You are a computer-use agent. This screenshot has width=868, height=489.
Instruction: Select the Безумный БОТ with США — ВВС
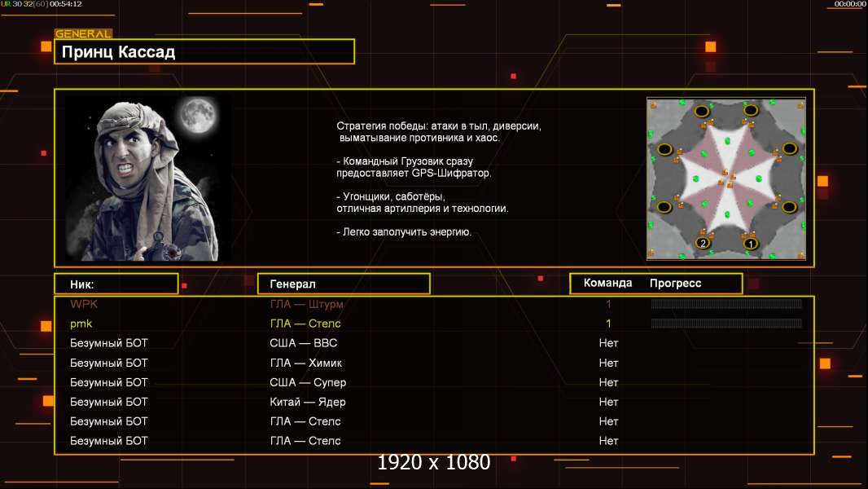[x=434, y=343]
